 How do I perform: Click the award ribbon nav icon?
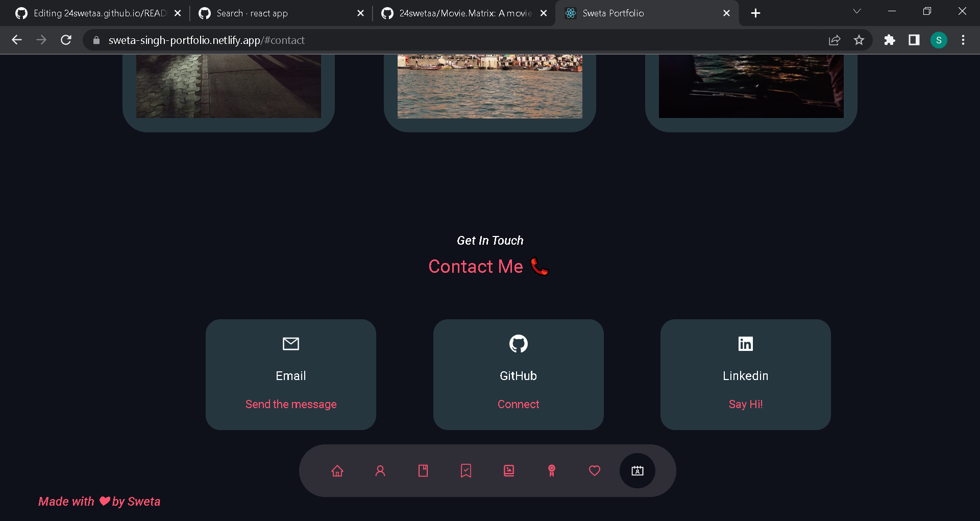pyautogui.click(x=552, y=471)
